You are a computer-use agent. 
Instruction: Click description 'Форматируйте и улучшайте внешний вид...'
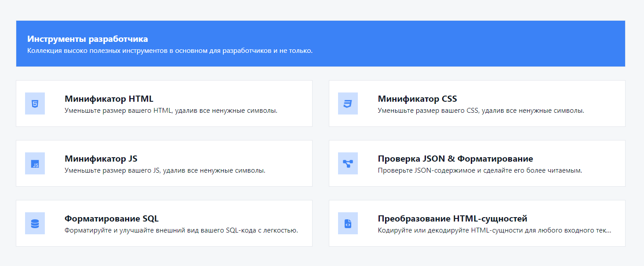coord(181,230)
